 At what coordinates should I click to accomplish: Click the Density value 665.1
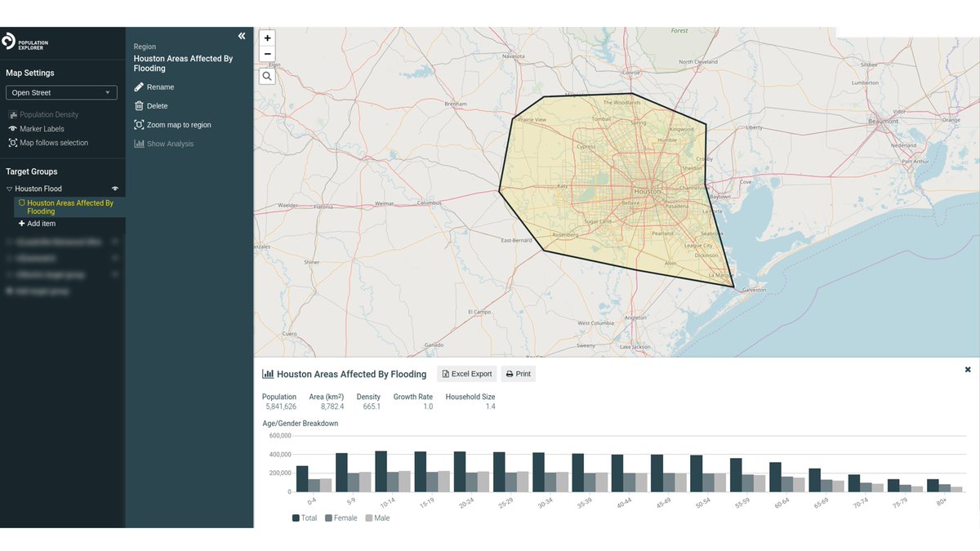[370, 407]
